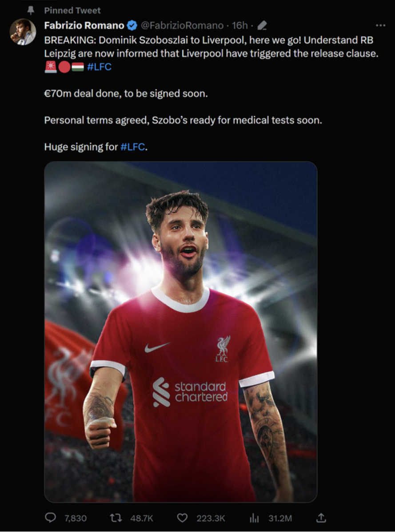Click the blue verified badge

point(132,25)
